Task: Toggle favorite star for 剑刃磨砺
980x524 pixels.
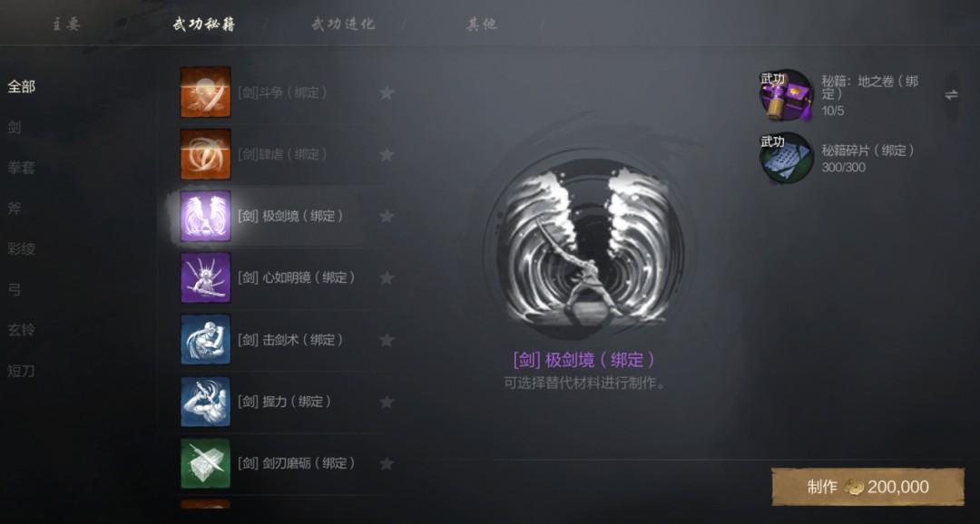Action: [x=387, y=463]
